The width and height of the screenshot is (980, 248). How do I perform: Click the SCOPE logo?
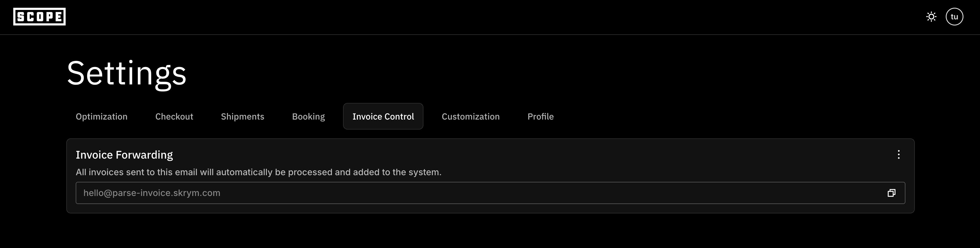pos(39,17)
